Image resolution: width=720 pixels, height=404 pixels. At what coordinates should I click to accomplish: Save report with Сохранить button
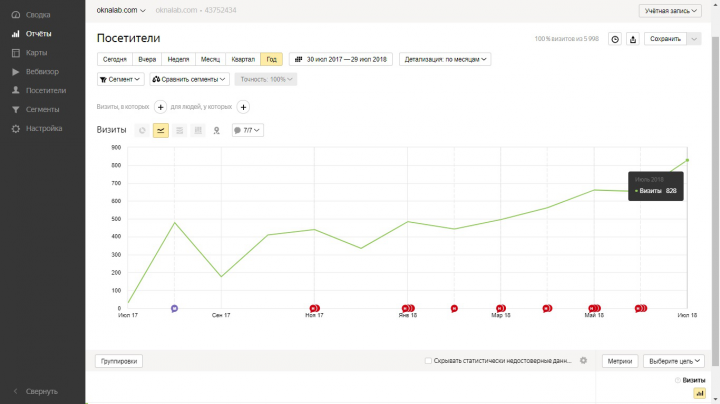665,39
